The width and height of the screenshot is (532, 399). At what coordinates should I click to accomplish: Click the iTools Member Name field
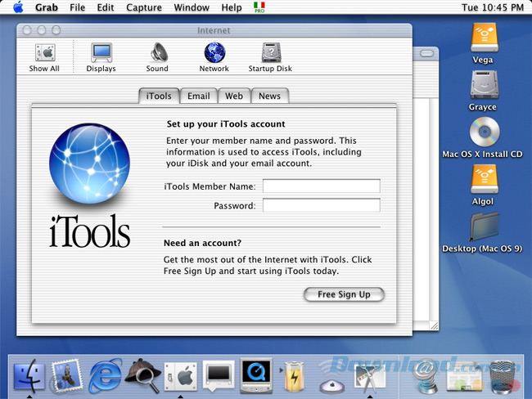pyautogui.click(x=321, y=186)
